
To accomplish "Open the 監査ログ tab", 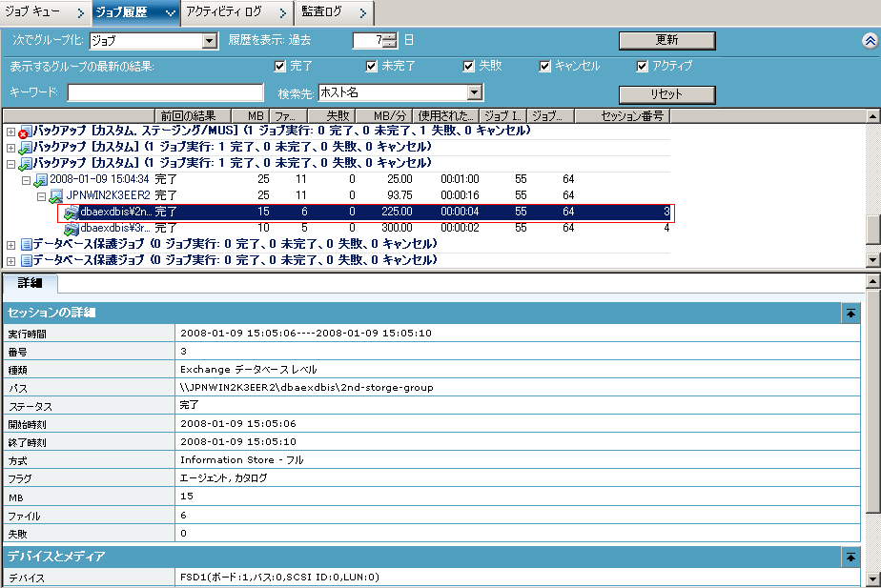I will (335, 12).
